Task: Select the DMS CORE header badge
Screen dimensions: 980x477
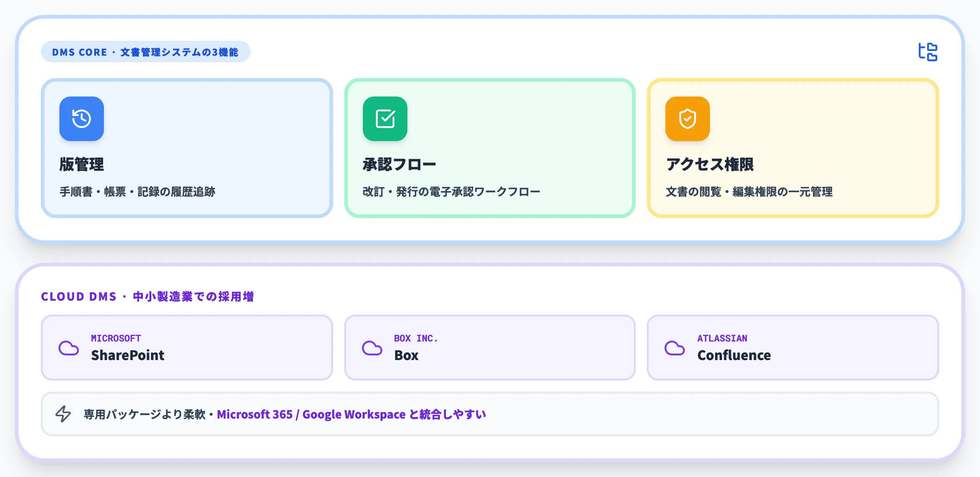Action: [146, 52]
